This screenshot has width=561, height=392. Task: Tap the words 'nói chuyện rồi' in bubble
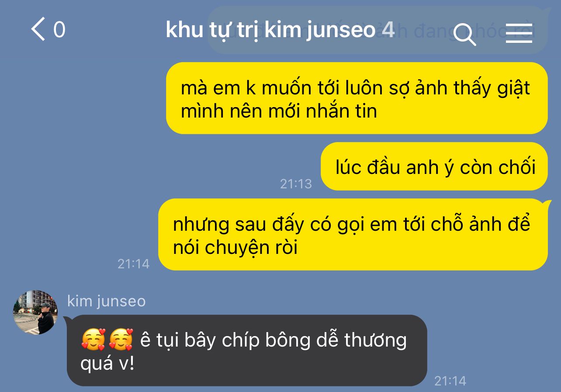point(235,248)
